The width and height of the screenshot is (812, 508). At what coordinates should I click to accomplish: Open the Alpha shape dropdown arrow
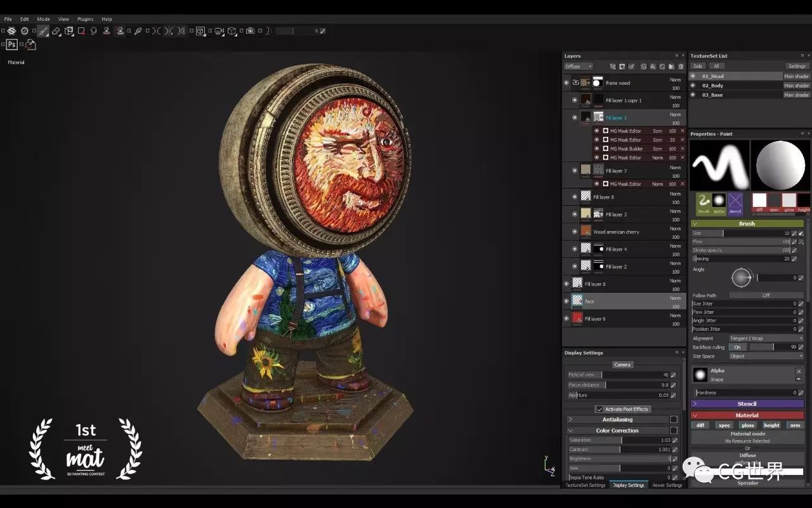[799, 379]
